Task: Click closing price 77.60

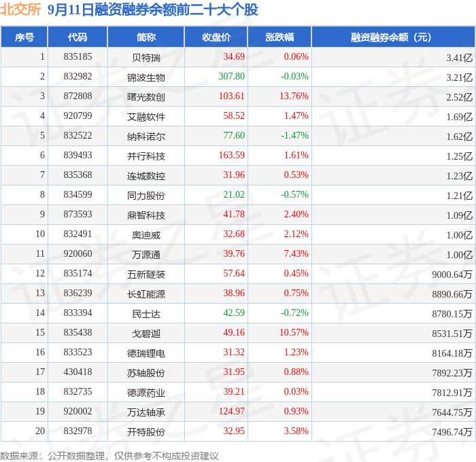Action: click(234, 135)
